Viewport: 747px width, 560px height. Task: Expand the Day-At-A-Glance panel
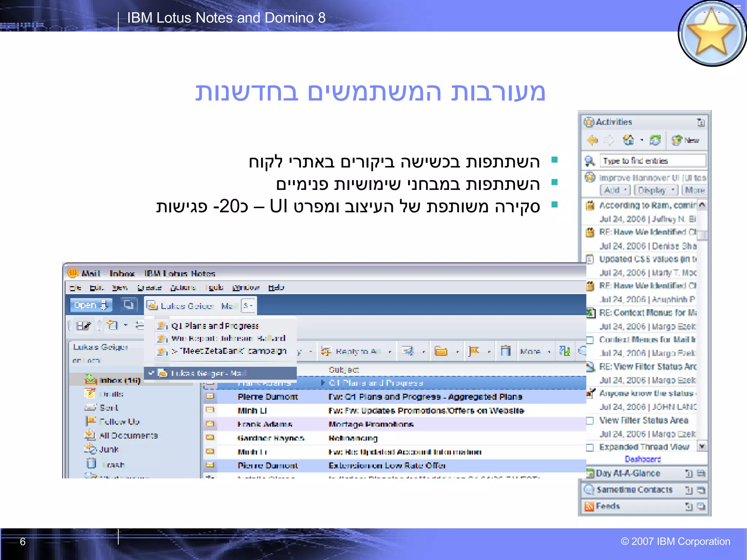point(628,473)
